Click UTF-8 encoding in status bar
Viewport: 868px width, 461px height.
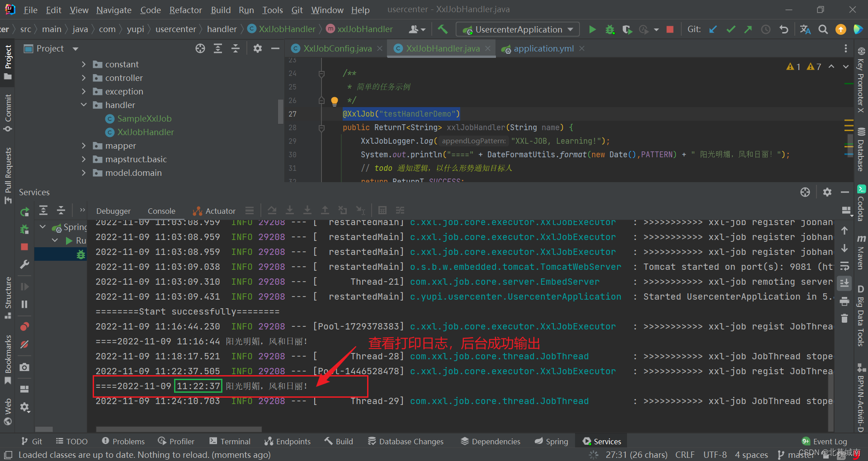click(x=715, y=455)
